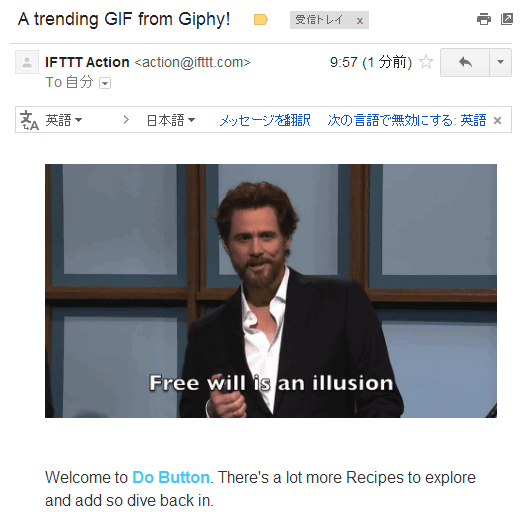Open email in new window icon
Screen dimensions: 525x525
[x=507, y=19]
